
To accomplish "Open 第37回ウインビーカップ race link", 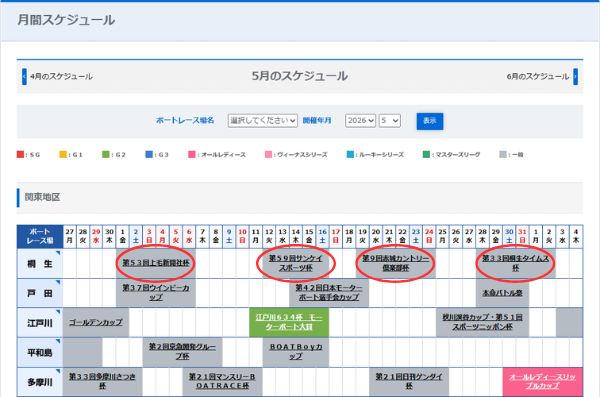I will tap(156, 292).
